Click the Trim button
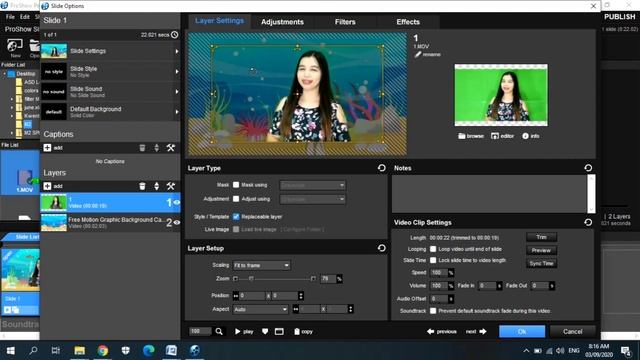Screen dimensions: 640x360 coord(541,237)
